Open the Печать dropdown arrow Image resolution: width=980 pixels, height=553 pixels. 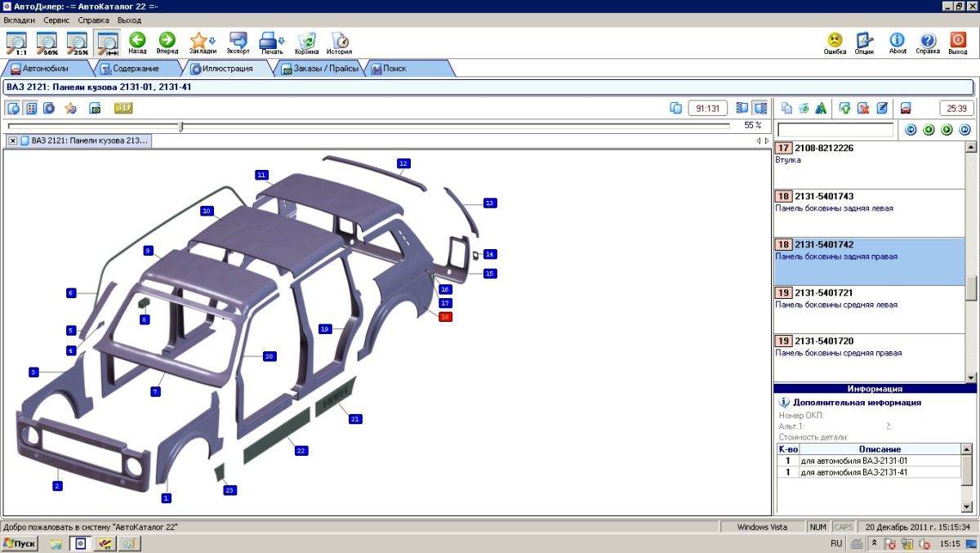point(282,40)
